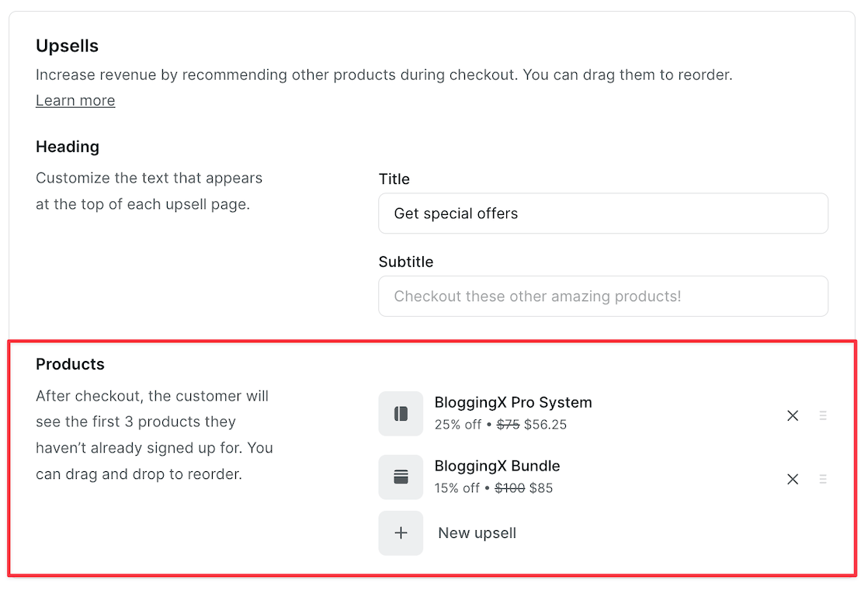Click the plus icon to add an upsell

pos(401,533)
